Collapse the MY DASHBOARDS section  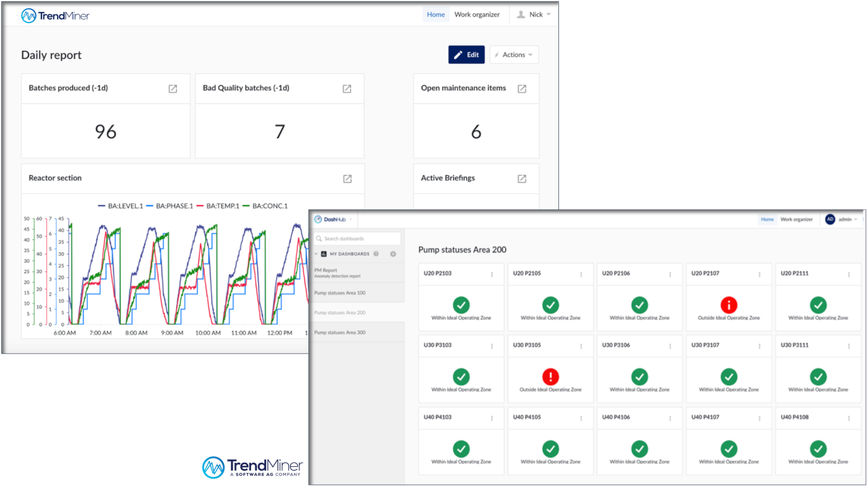click(316, 254)
